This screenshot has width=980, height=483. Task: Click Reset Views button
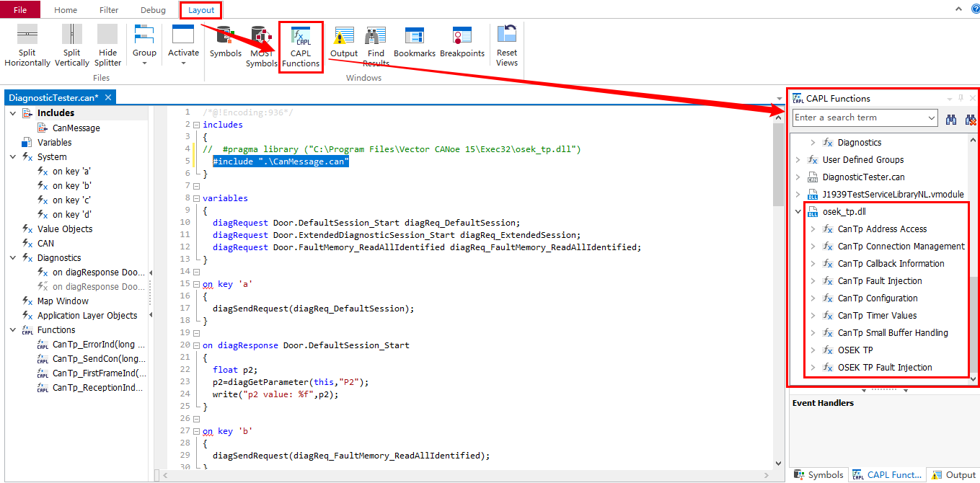(x=507, y=46)
